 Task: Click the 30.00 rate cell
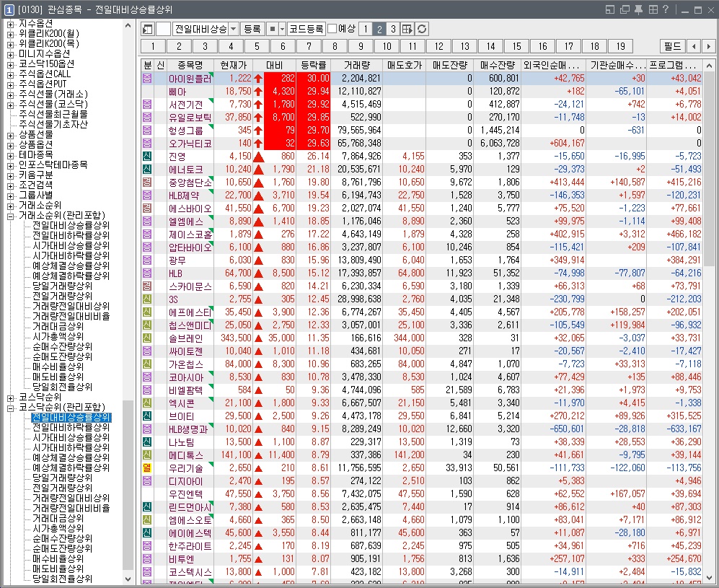(x=313, y=79)
